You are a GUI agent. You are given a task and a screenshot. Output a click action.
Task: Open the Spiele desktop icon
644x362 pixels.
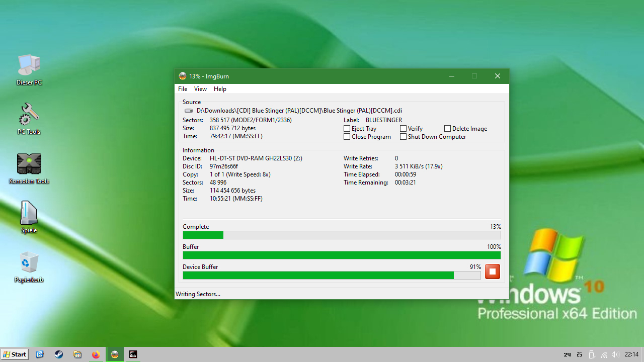pos(29,217)
